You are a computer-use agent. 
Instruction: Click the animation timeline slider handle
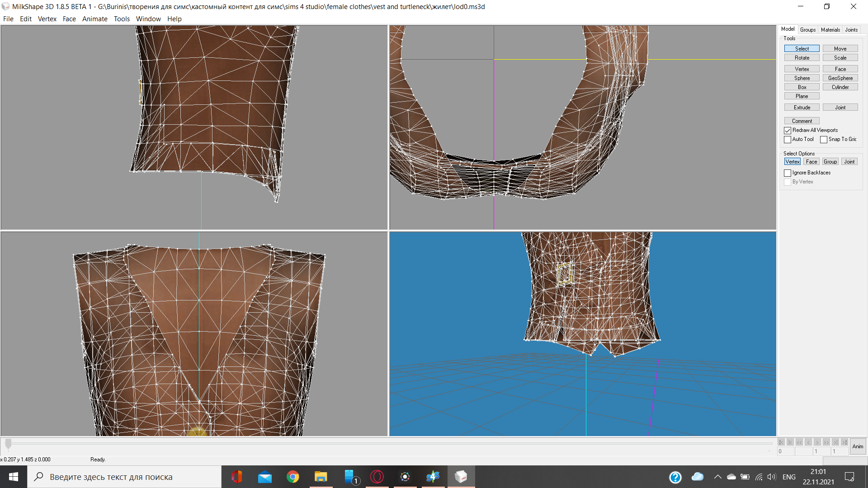coord(8,444)
